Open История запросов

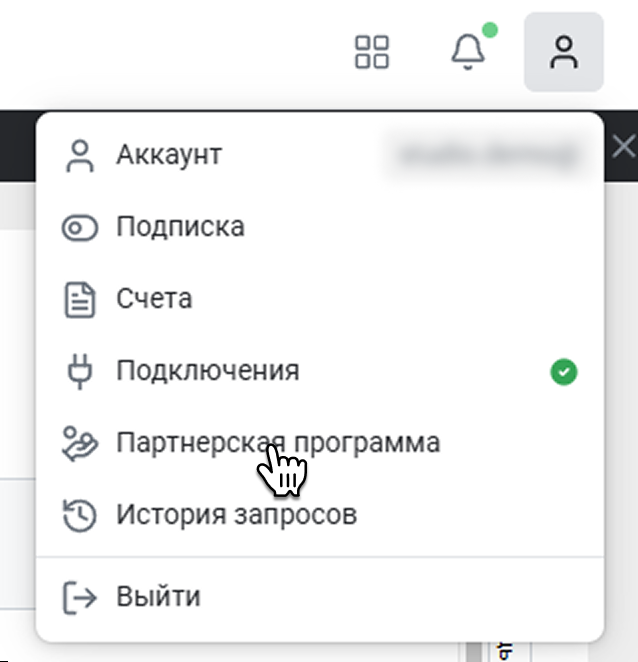(236, 515)
